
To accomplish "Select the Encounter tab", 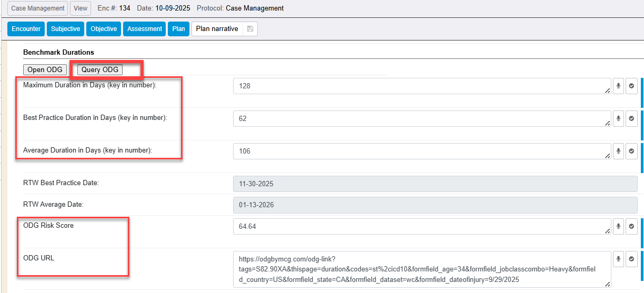I will [x=26, y=29].
